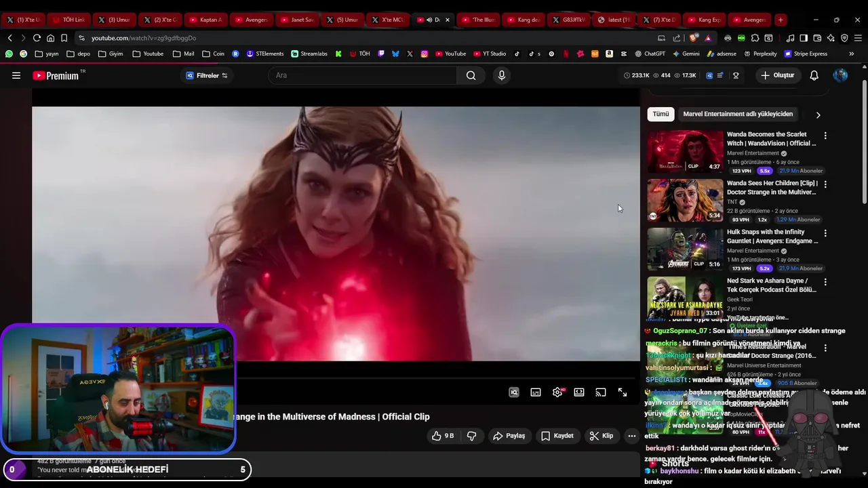Screen dimensions: 868x488
Task: Open options for Wanda Becomes the Scarlet Witch
Action: (x=825, y=136)
